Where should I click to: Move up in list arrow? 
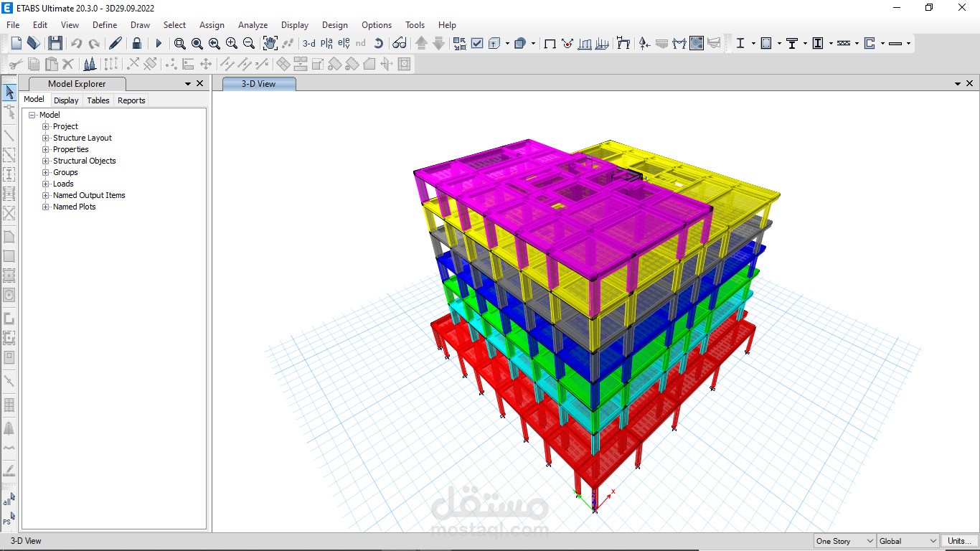421,43
